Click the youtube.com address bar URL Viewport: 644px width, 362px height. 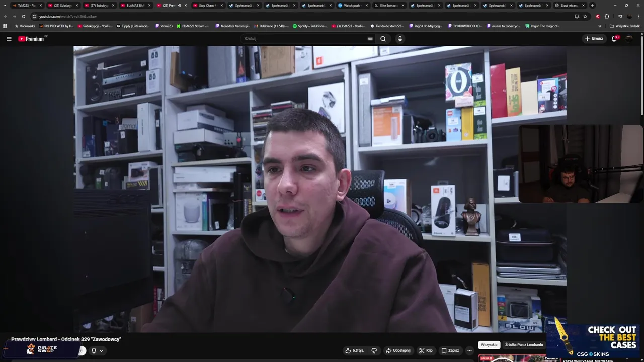click(67, 17)
